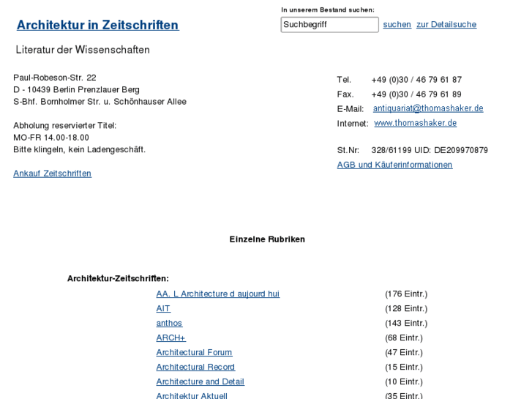This screenshot has width=532, height=399.
Task: Click the (68 Eintr.) entry count
Action: click(x=404, y=338)
